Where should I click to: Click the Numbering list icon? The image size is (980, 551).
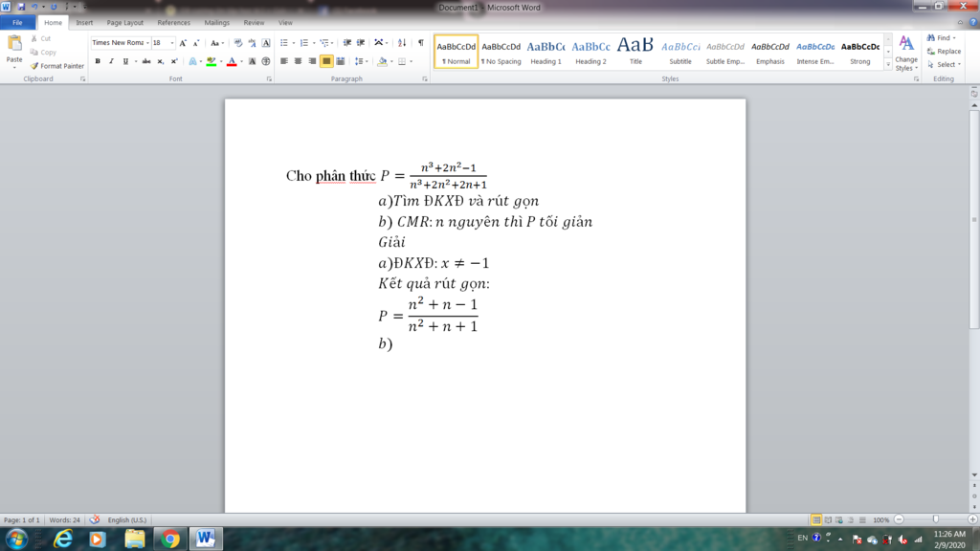[x=303, y=43]
